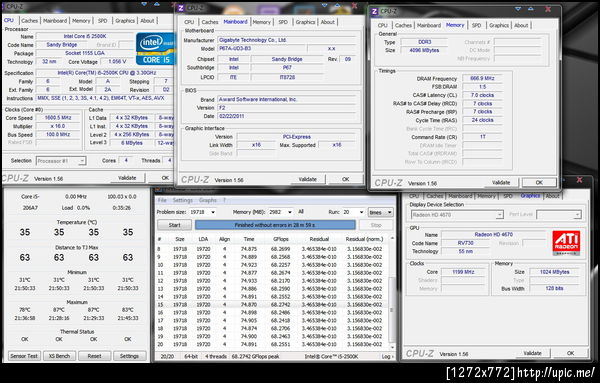600x383 pixels.
Task: Click the 1199 MHz GPU core clock value
Action: (x=463, y=272)
